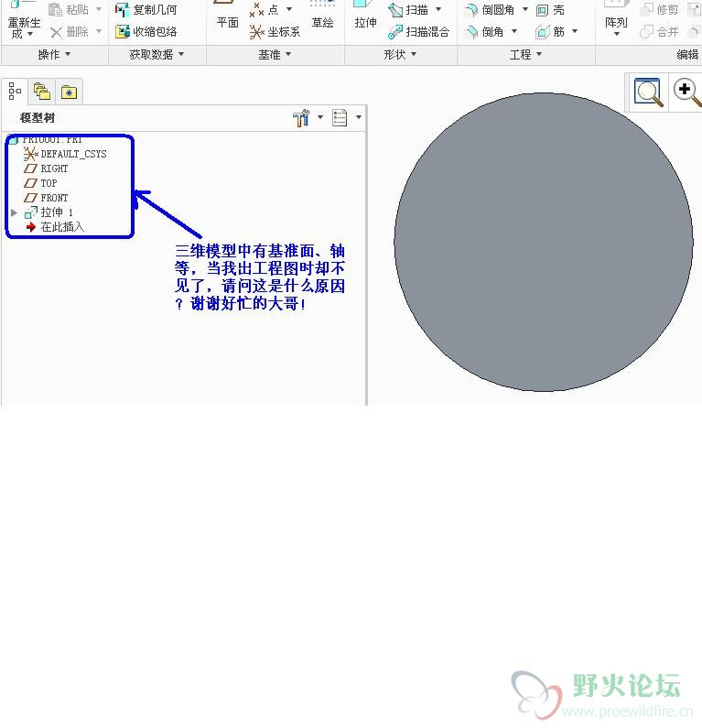Click the 粘贴 (Paste) icon
702x728 pixels.
[56, 9]
